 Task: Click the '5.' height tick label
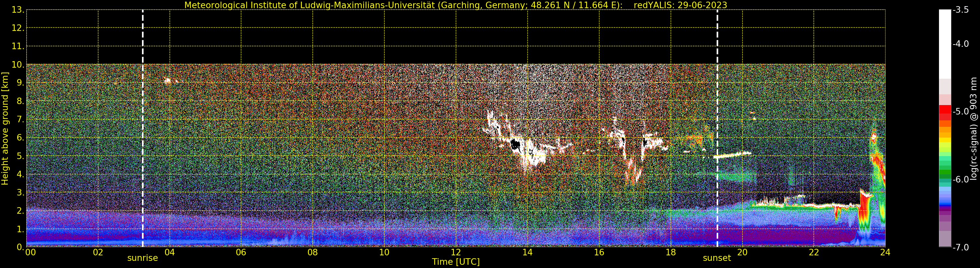tap(20, 156)
